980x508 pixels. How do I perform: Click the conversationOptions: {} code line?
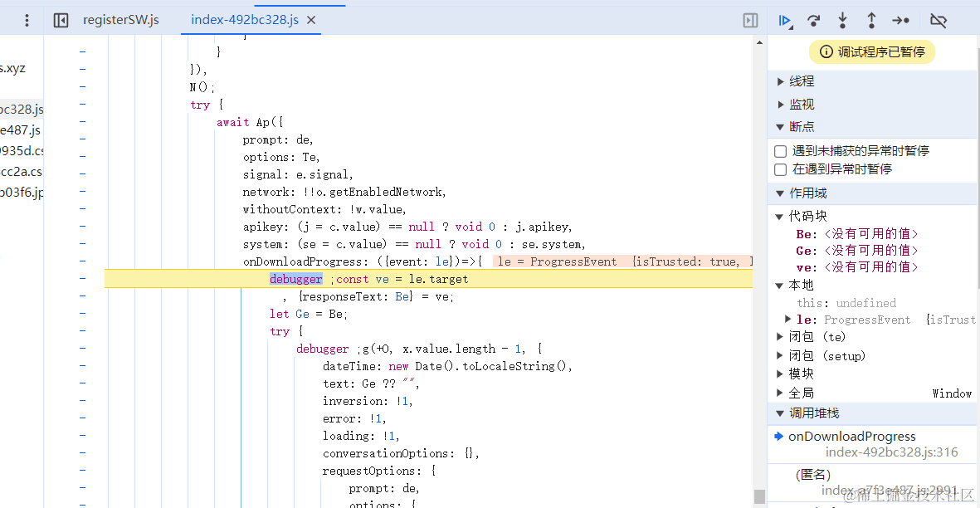click(401, 454)
